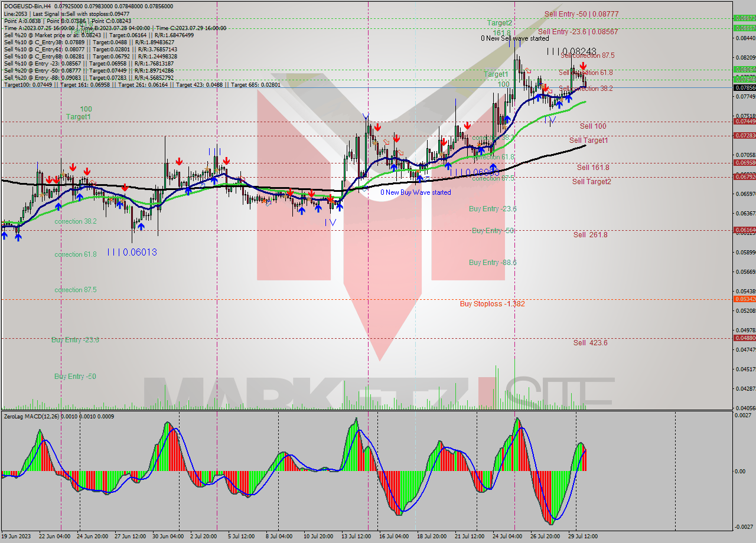Click the orange 0.05342 stoploss price tag

pos(744,299)
